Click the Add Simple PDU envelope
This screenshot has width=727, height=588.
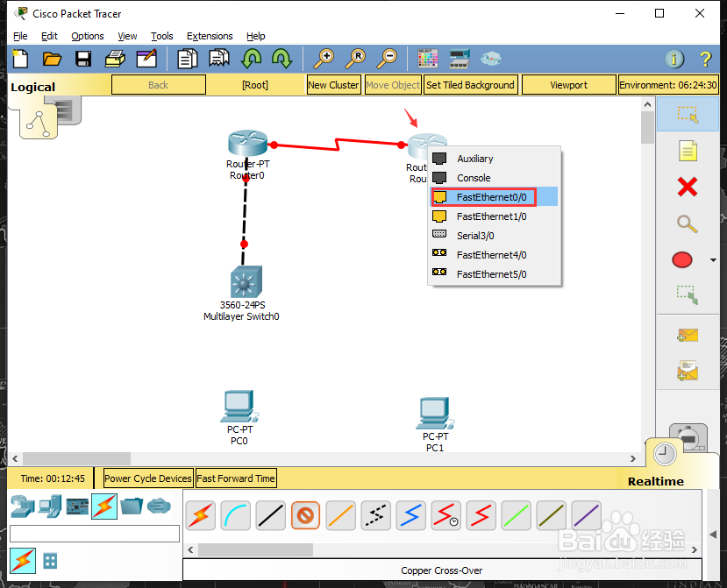(688, 335)
